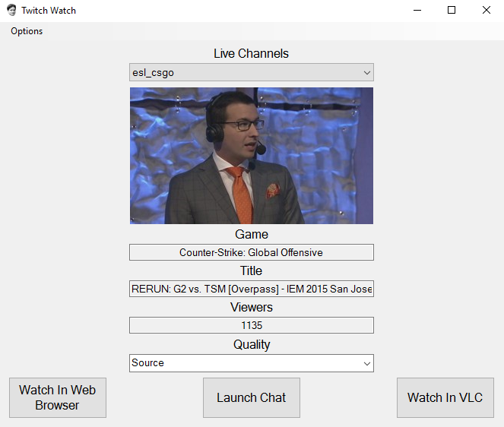The height and width of the screenshot is (427, 504).
Task: Click the Viewers heading label
Action: pyautogui.click(x=252, y=307)
